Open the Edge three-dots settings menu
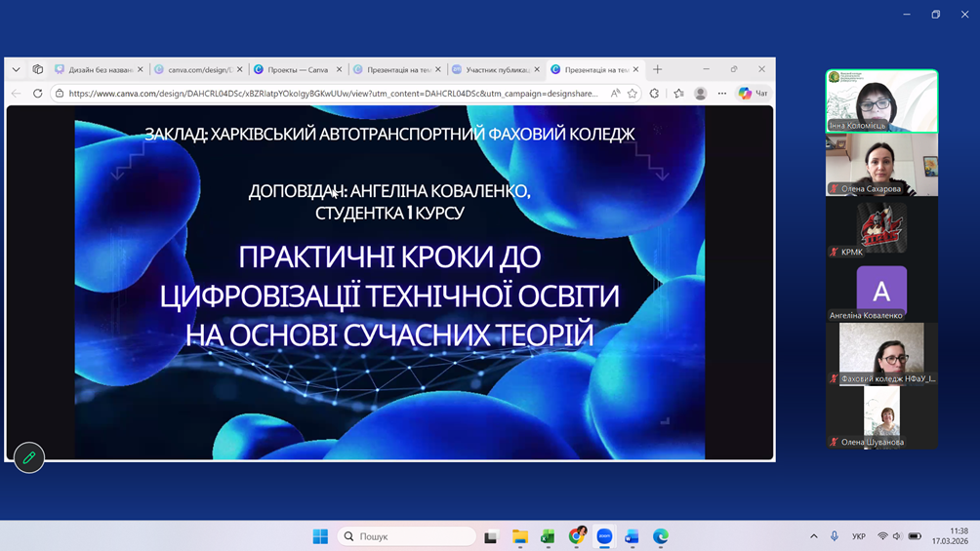 point(722,94)
